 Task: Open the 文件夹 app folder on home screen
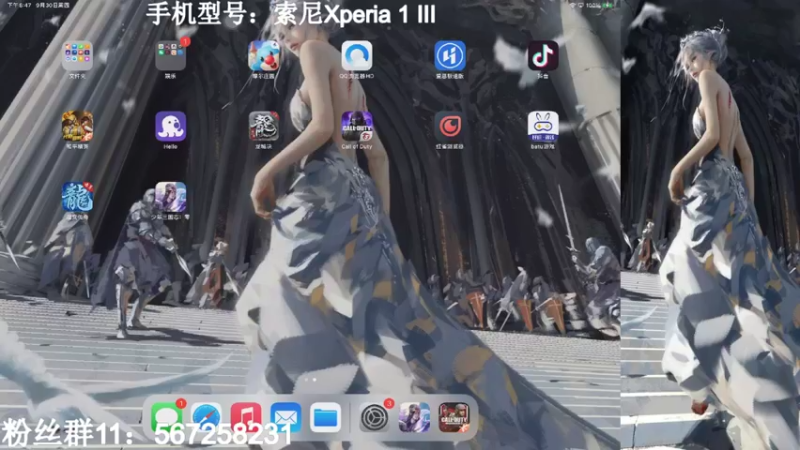pyautogui.click(x=78, y=56)
